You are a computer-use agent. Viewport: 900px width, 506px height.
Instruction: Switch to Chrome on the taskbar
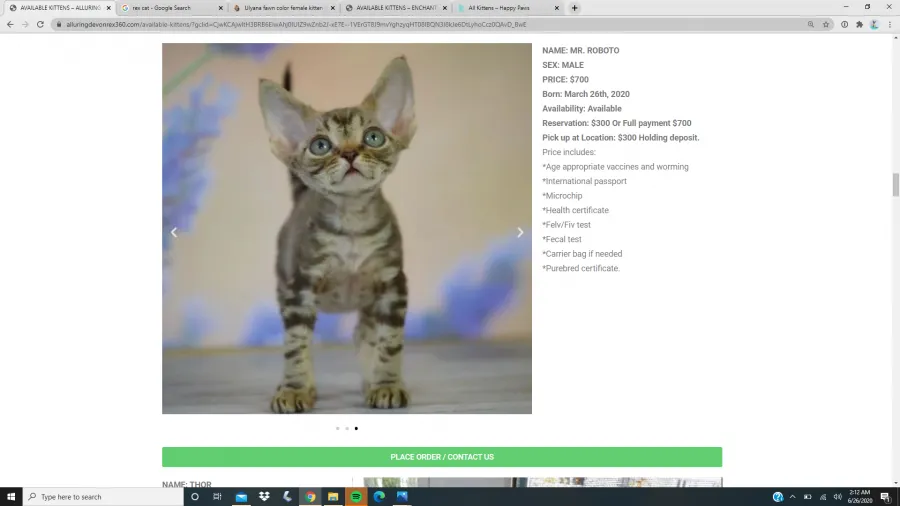point(310,497)
